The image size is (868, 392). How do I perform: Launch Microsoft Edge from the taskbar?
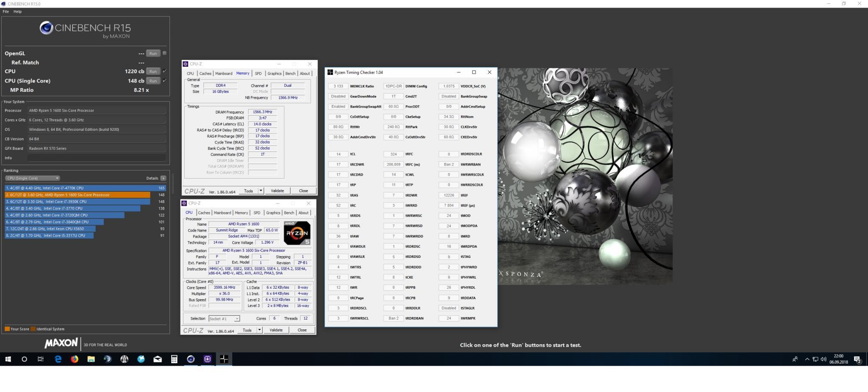pyautogui.click(x=58, y=359)
